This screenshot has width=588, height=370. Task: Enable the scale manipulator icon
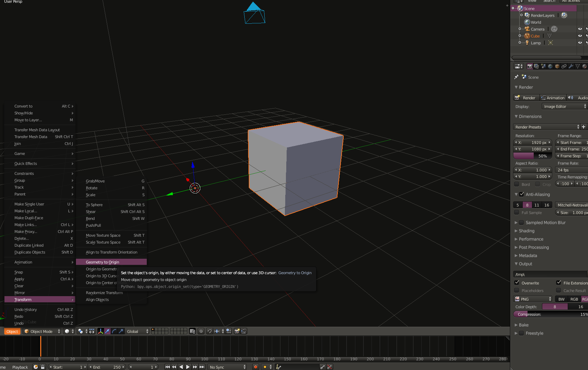click(121, 331)
